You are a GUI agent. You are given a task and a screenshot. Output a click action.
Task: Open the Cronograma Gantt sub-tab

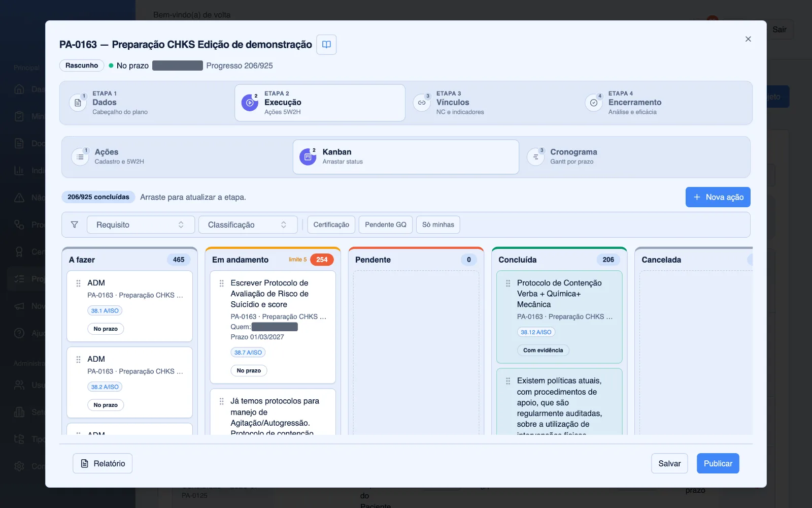click(634, 157)
